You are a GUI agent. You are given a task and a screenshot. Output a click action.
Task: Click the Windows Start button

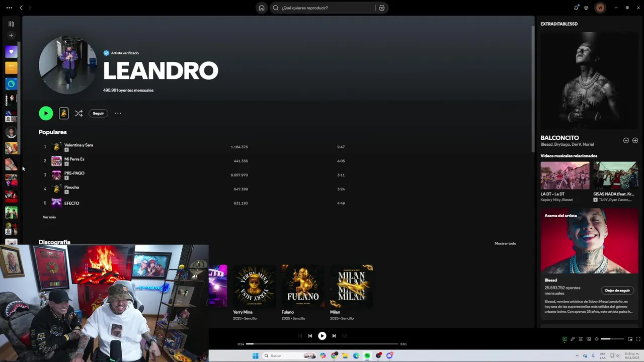[255, 356]
